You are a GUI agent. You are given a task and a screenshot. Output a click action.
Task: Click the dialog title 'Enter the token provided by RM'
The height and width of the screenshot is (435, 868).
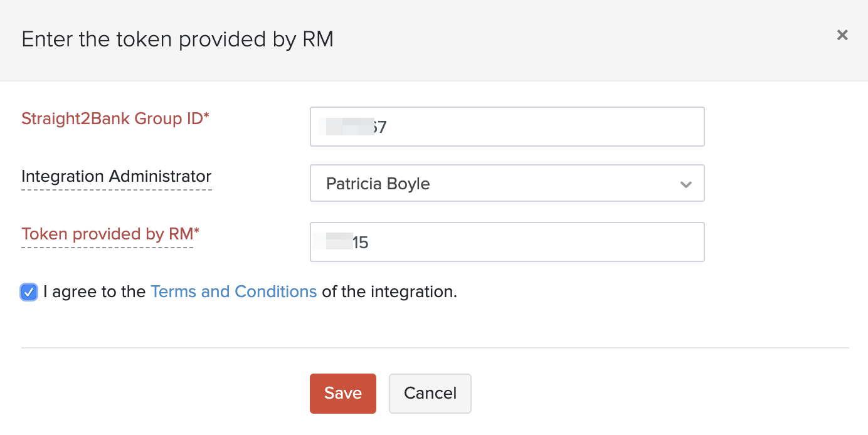point(177,39)
